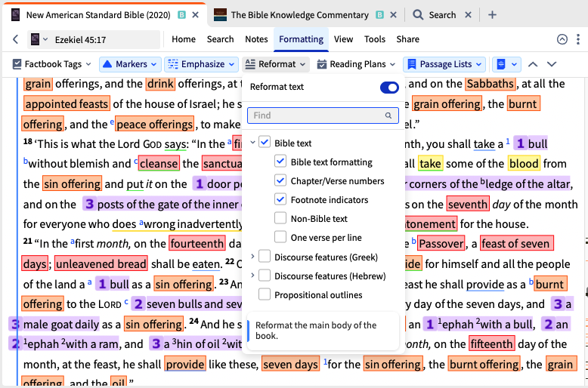The width and height of the screenshot is (588, 388).
Task: Open resource picker arrow near Ezekiel 45:17
Action: (45, 39)
